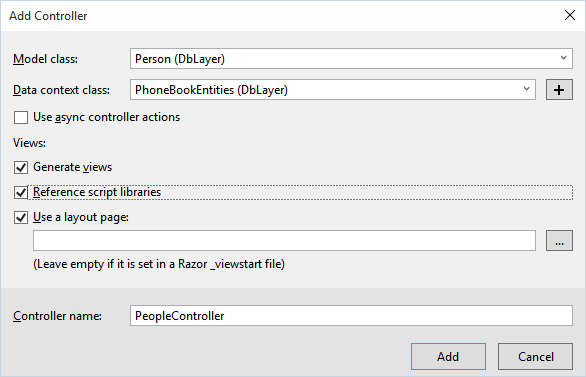Click into the PeopleController name field
Screen dimensions: 586x377
tap(351, 316)
